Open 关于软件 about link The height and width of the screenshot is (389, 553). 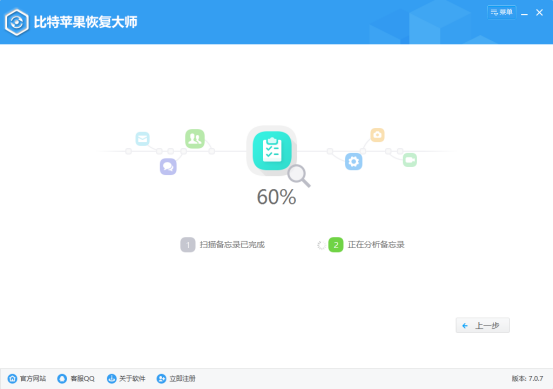pyautogui.click(x=126, y=378)
